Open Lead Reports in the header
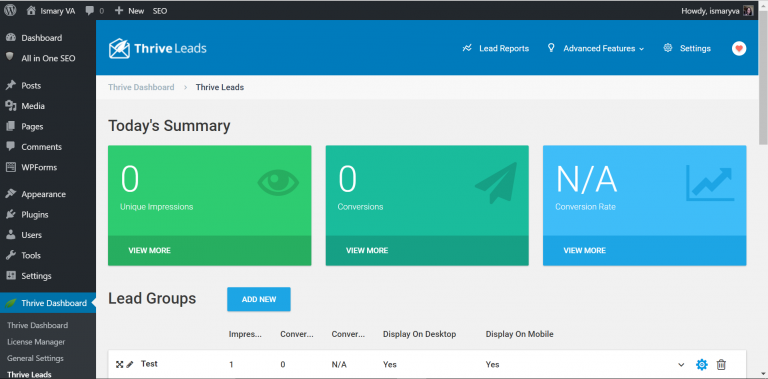The width and height of the screenshot is (768, 379). click(495, 48)
